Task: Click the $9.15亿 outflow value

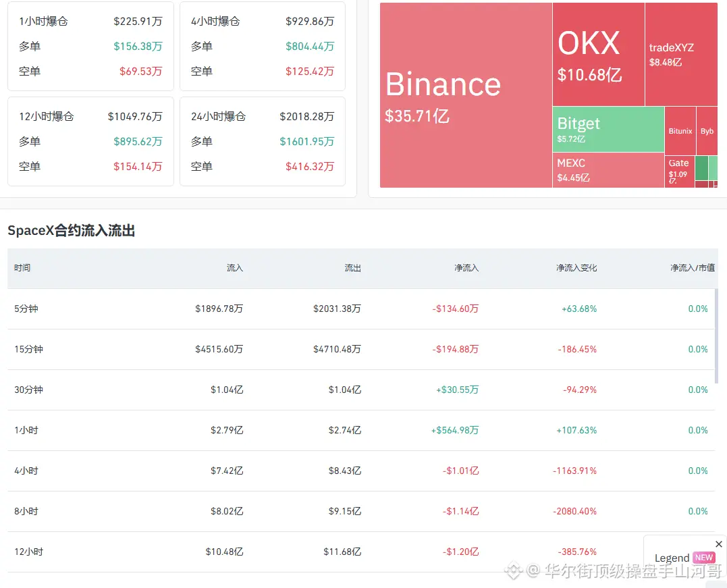Action: 344,511
